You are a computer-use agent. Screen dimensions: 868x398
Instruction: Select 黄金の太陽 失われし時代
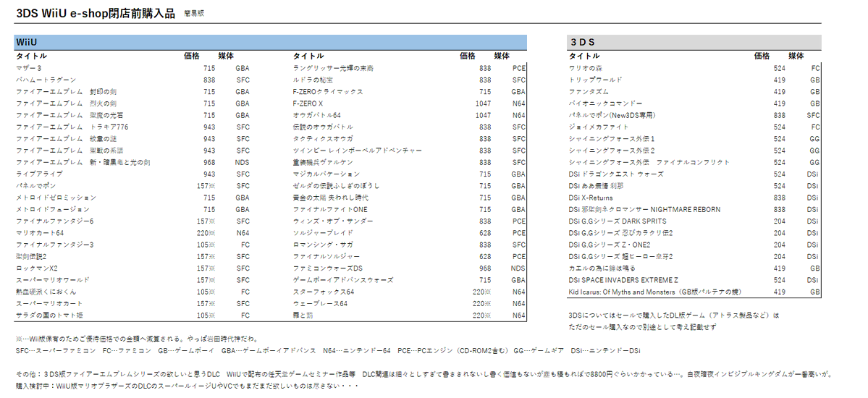331,198
